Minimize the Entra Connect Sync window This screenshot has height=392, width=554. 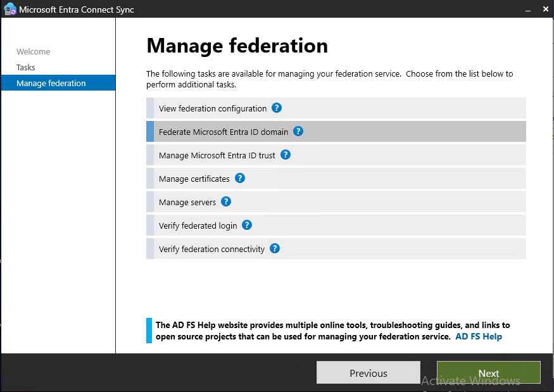tap(528, 9)
